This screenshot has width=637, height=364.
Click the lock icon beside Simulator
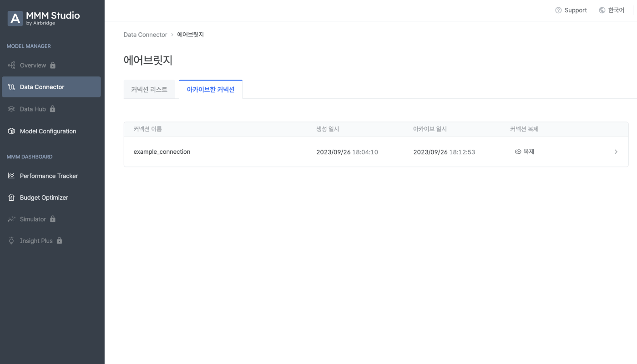(53, 219)
